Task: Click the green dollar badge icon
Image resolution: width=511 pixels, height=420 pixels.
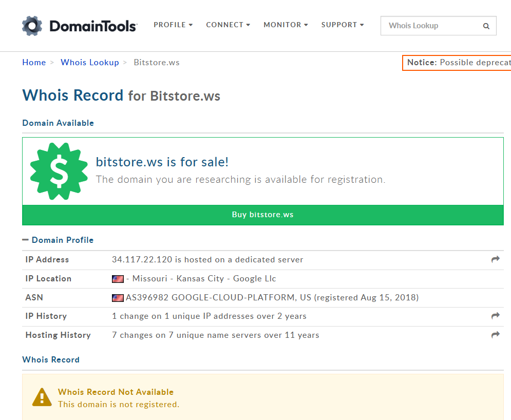Action: pos(59,171)
